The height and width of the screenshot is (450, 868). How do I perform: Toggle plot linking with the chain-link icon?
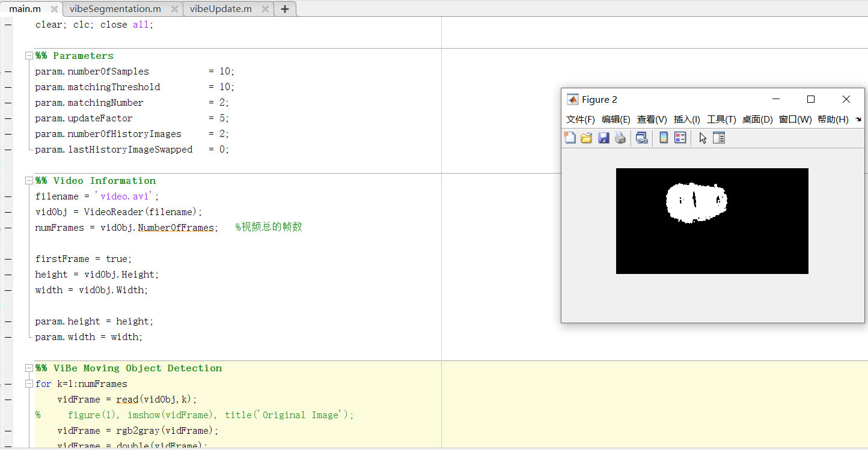[x=641, y=138]
